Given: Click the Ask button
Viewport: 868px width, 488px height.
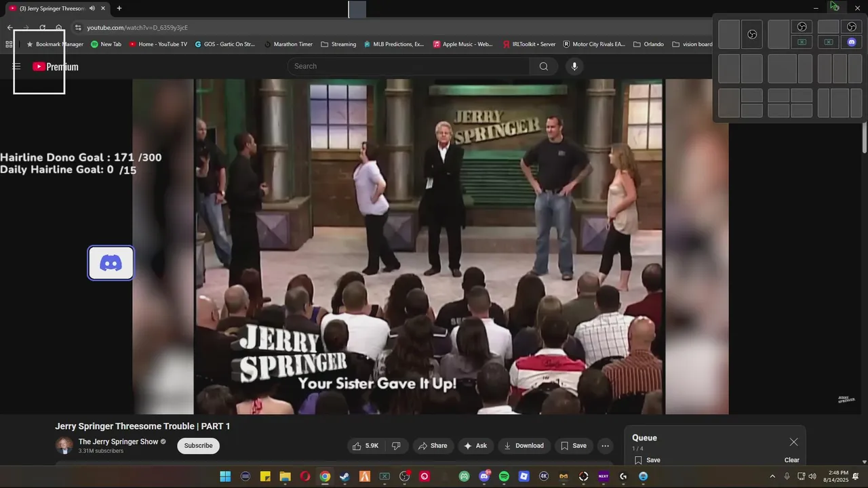Looking at the screenshot, I should click(475, 446).
